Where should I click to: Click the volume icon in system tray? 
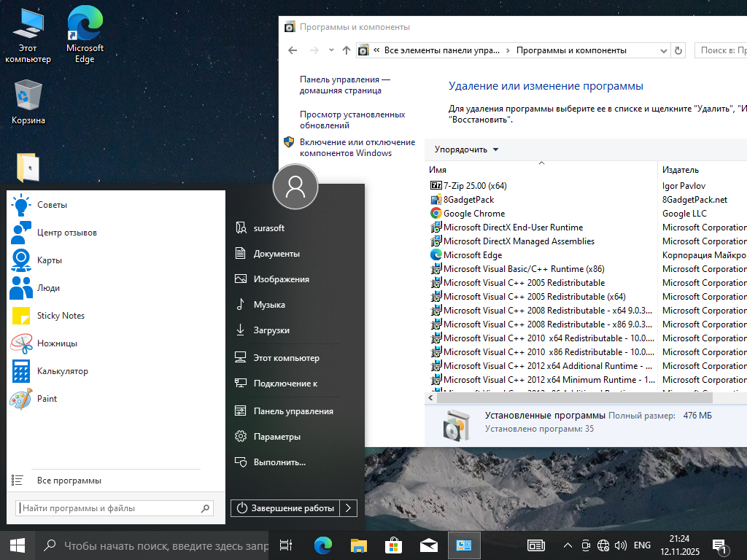621,545
